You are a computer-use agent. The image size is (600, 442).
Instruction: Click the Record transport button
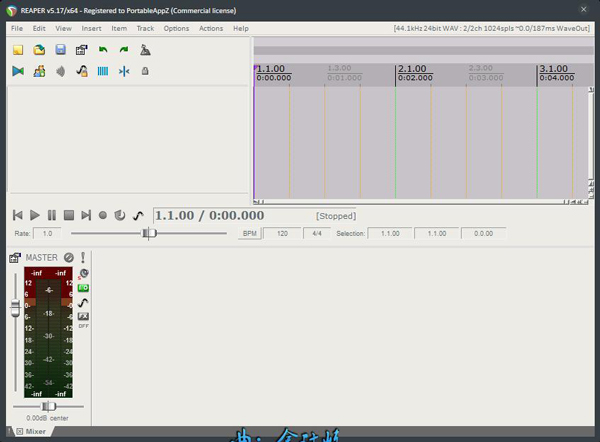103,215
